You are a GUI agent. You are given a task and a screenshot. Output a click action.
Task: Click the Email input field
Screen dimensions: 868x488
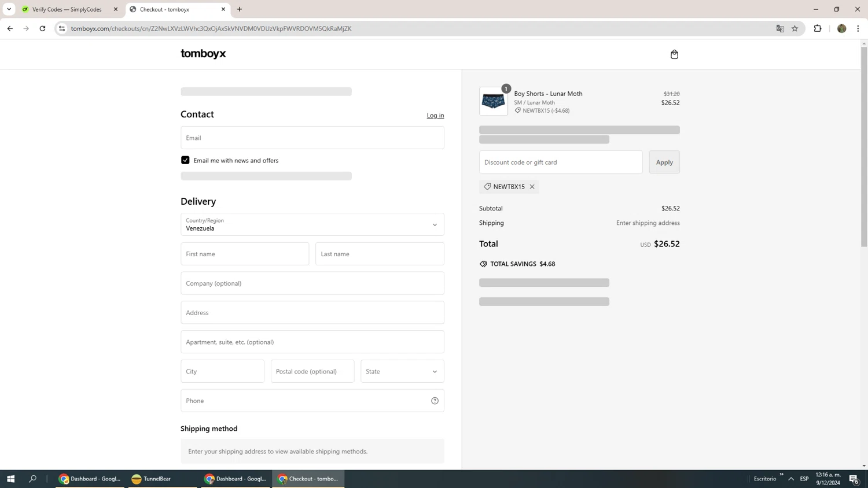(312, 138)
